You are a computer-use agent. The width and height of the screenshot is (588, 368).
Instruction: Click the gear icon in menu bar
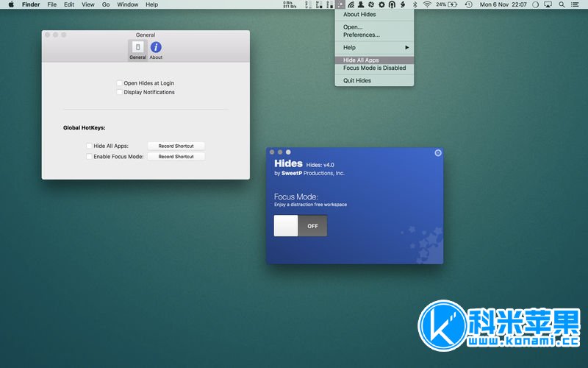click(x=381, y=4)
